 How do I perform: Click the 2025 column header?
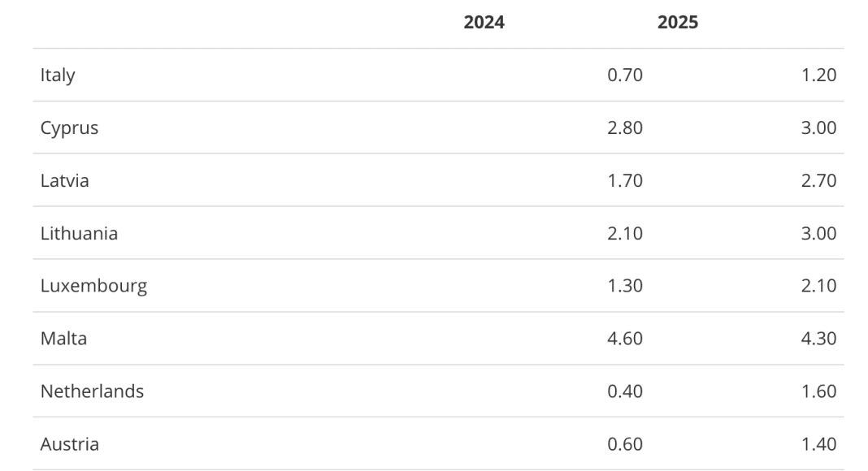pyautogui.click(x=678, y=23)
